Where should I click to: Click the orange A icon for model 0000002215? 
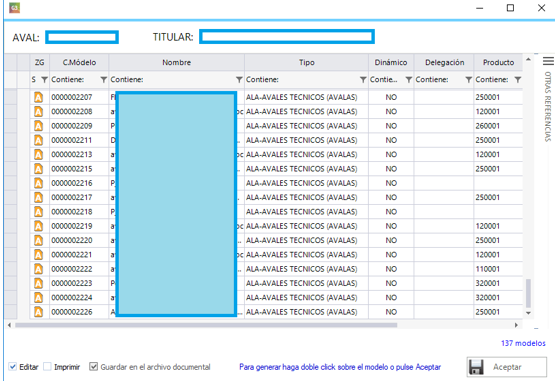tap(38, 169)
